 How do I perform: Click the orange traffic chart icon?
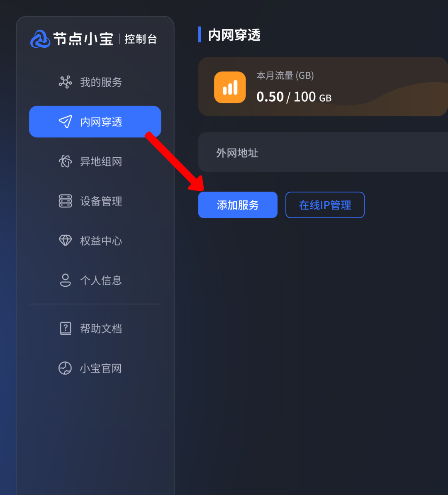pos(230,87)
